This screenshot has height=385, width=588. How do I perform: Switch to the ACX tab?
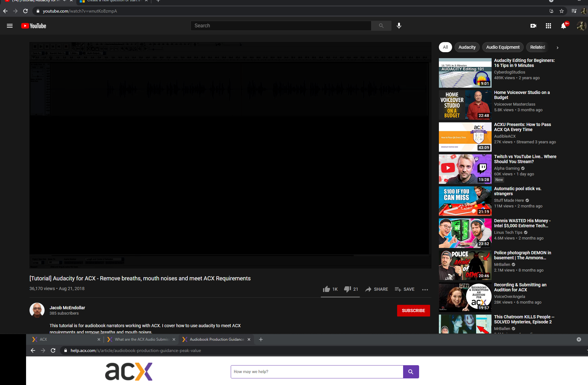click(66, 339)
